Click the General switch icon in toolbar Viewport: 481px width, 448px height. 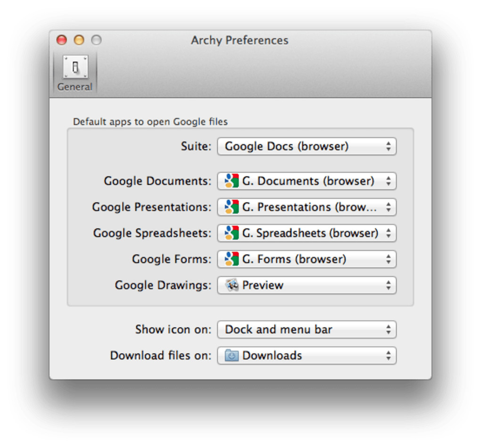[75, 67]
